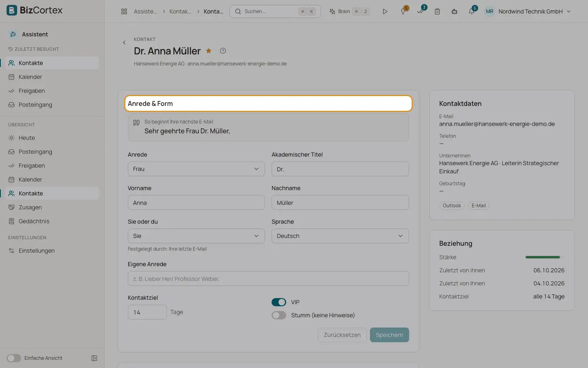
Task: Open Einstellungen in the sidebar
Action: click(52, 251)
